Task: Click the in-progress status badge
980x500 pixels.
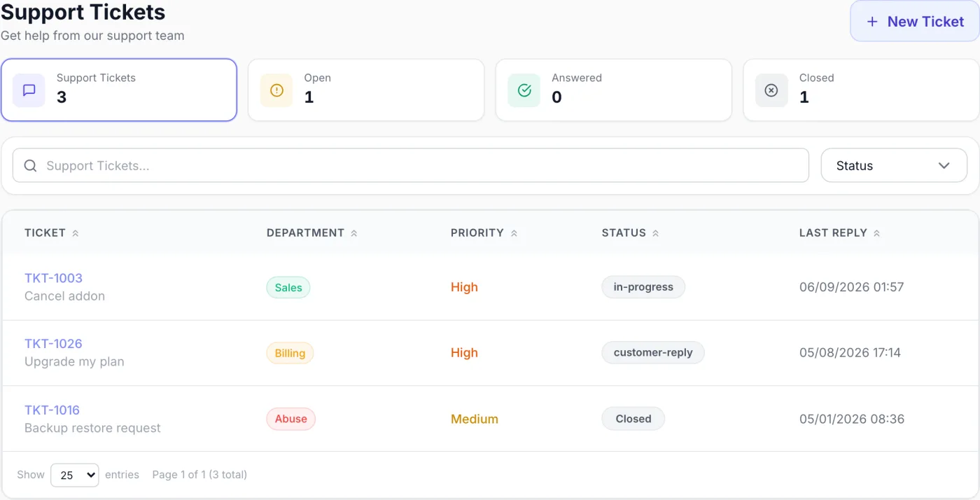Action: click(643, 287)
